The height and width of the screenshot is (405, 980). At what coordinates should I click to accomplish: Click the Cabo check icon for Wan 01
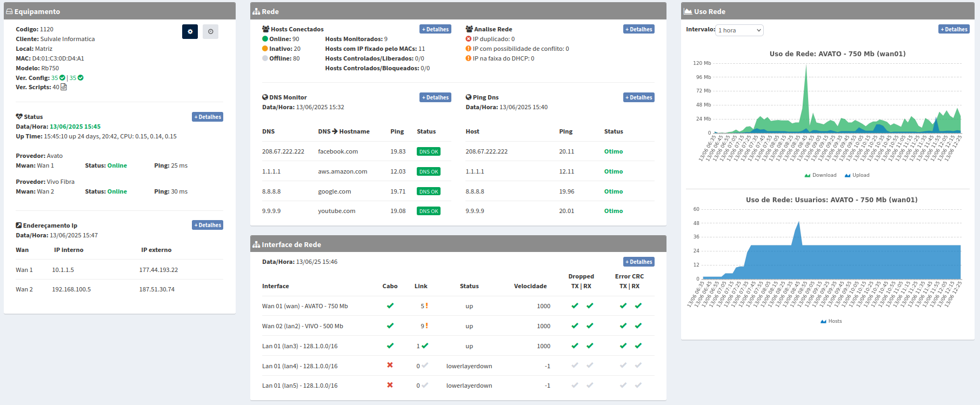click(390, 306)
